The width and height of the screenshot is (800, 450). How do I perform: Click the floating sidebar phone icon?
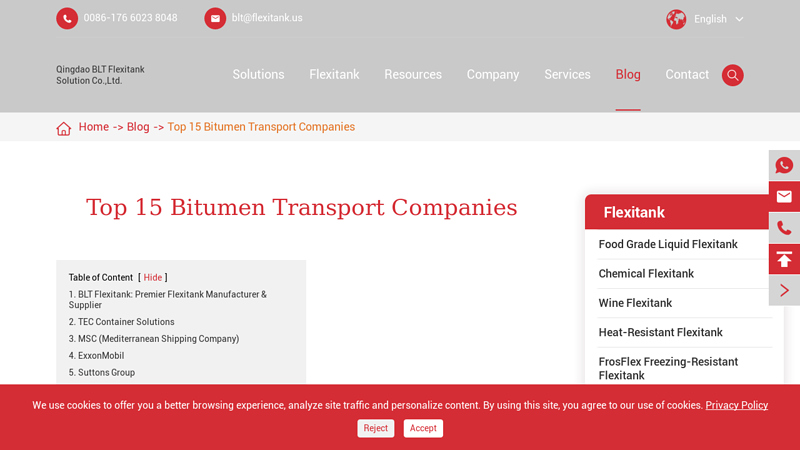coord(784,228)
